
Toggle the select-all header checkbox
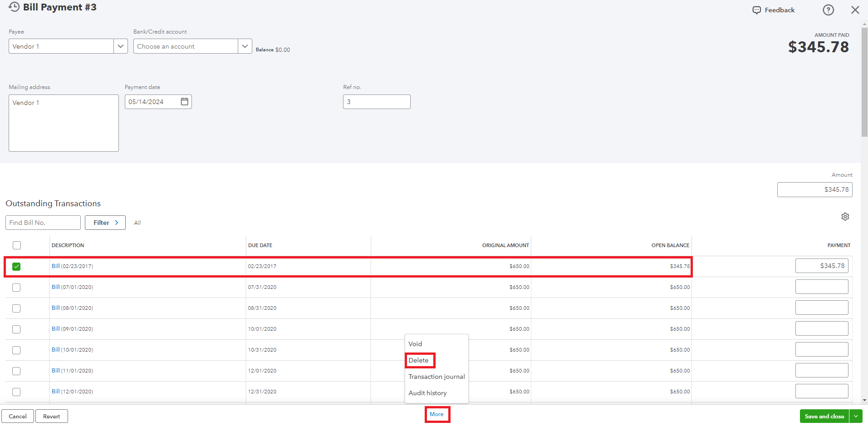[17, 245]
